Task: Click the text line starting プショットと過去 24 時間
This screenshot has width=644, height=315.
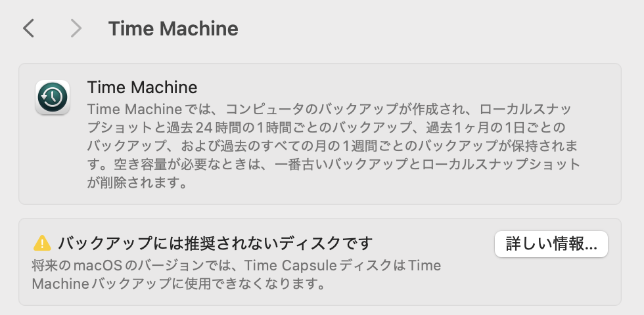Action: point(327,127)
